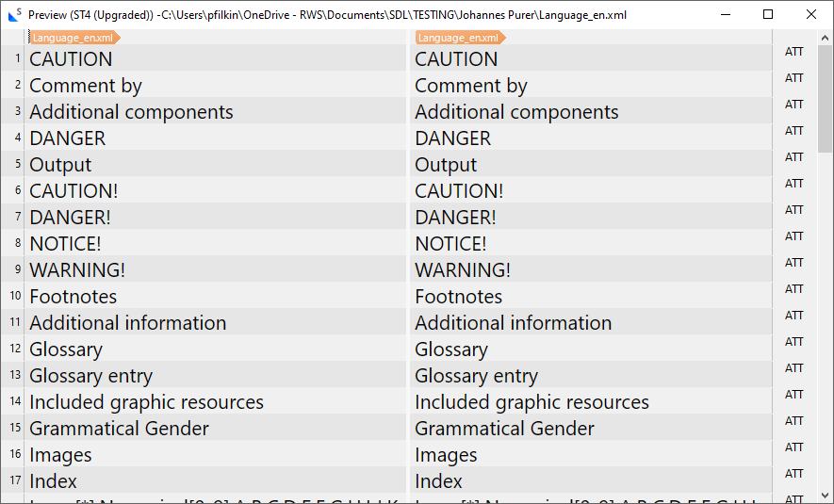The width and height of the screenshot is (834, 504).
Task: Click the ATT label for the Footnotes row
Action: coord(793,289)
